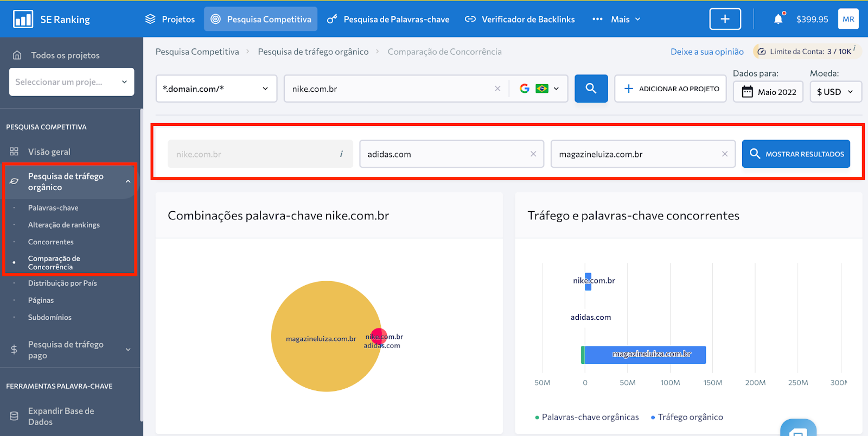The height and width of the screenshot is (436, 868).
Task: Click the info icon in nike.com.br field
Action: (x=341, y=154)
